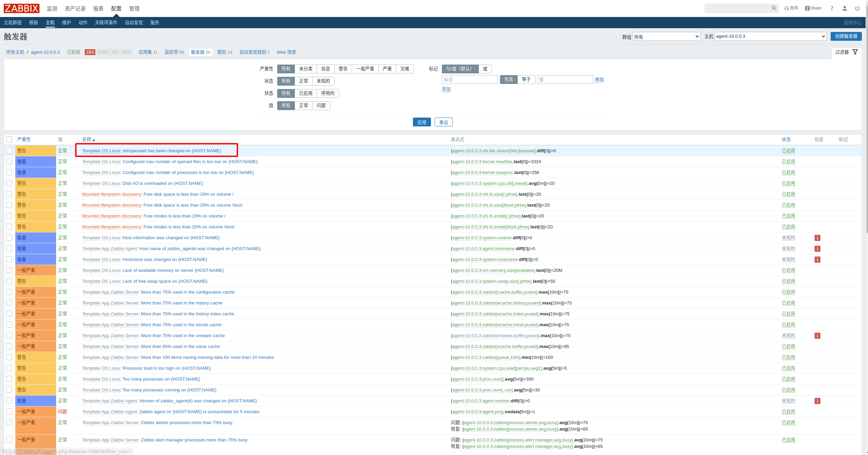This screenshot has height=455, width=868.
Task: Click the tag 值 input field
Action: [565, 80]
